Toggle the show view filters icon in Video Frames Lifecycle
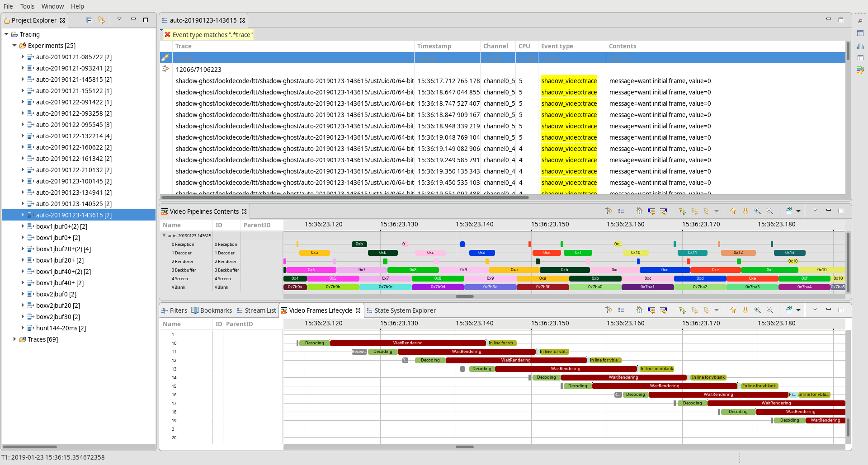 (609, 310)
